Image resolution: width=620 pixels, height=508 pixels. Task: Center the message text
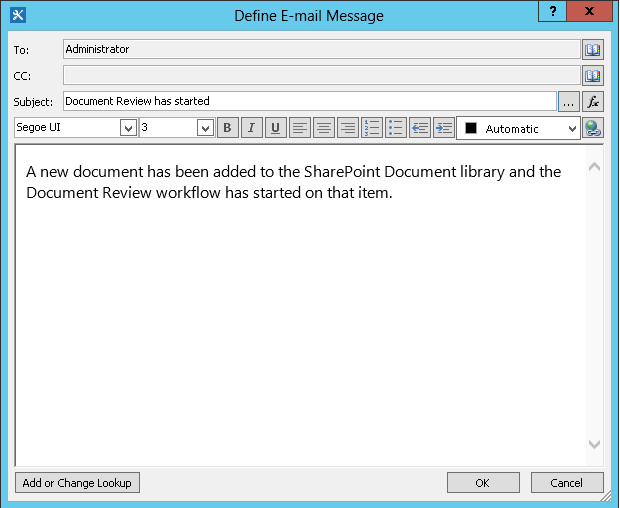point(324,128)
